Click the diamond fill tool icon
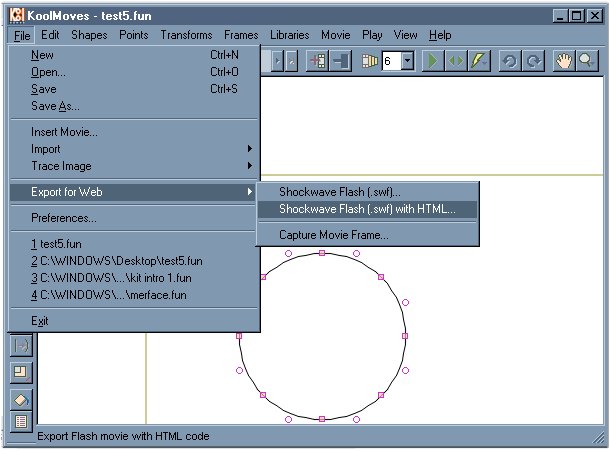Image resolution: width=610 pixels, height=450 pixels. (x=21, y=399)
